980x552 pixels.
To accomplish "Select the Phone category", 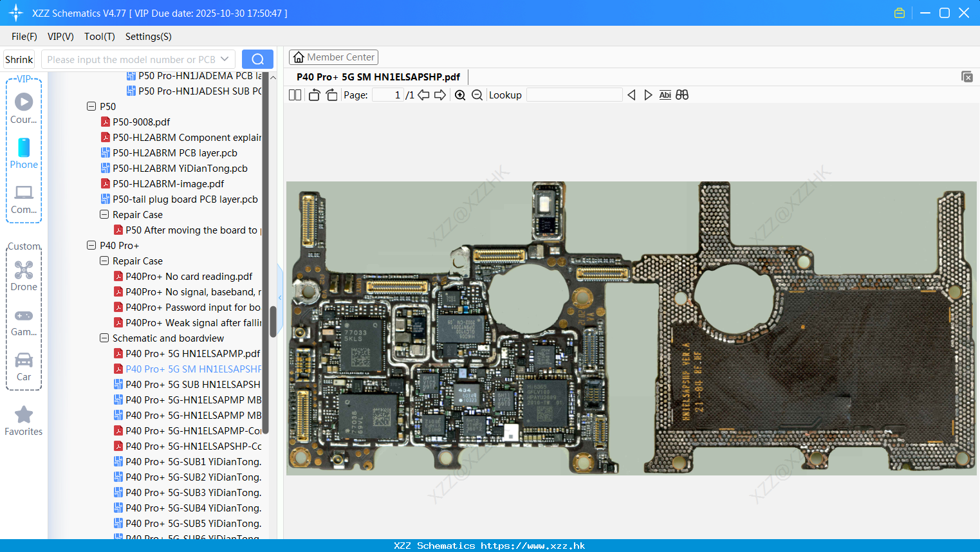I will pos(24,154).
